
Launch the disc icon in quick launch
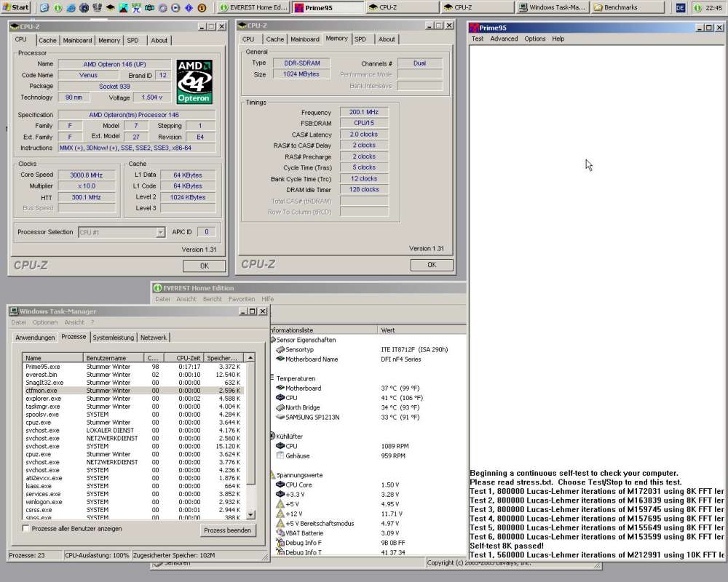162,7
